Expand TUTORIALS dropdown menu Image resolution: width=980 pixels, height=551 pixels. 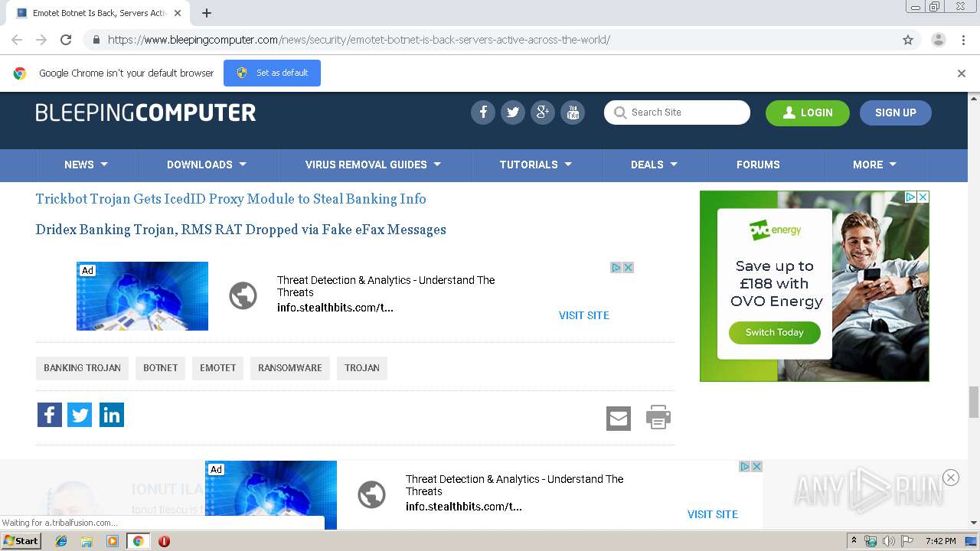click(536, 165)
